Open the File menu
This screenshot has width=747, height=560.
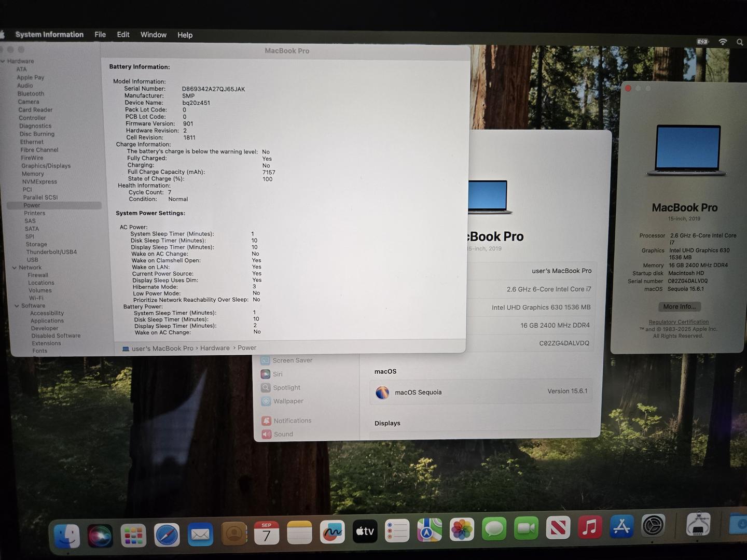100,34
